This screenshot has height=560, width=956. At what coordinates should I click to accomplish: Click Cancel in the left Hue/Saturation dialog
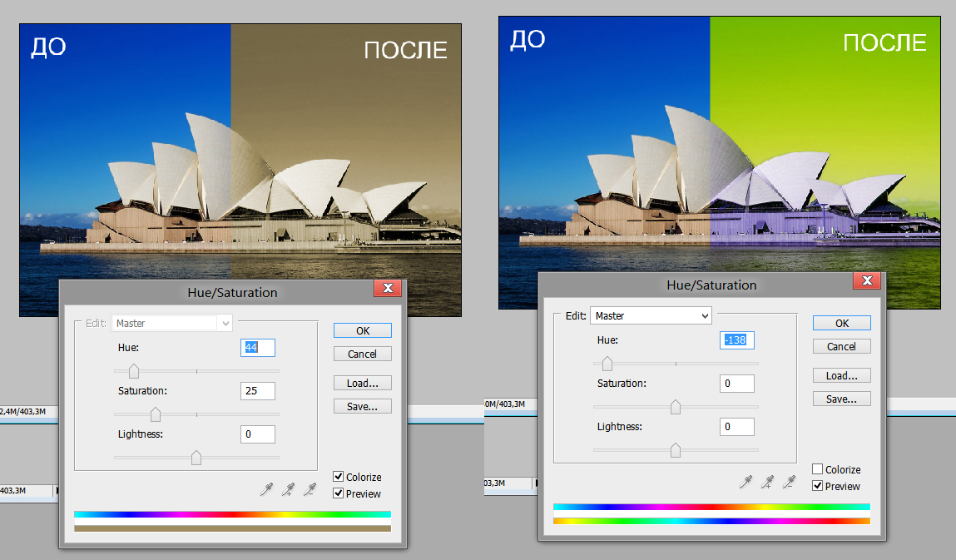363,354
